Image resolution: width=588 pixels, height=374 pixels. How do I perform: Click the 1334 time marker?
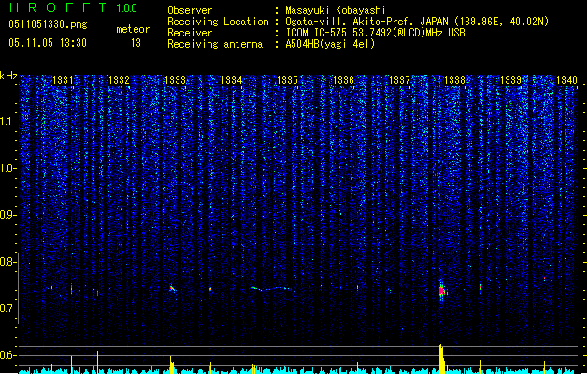point(232,80)
